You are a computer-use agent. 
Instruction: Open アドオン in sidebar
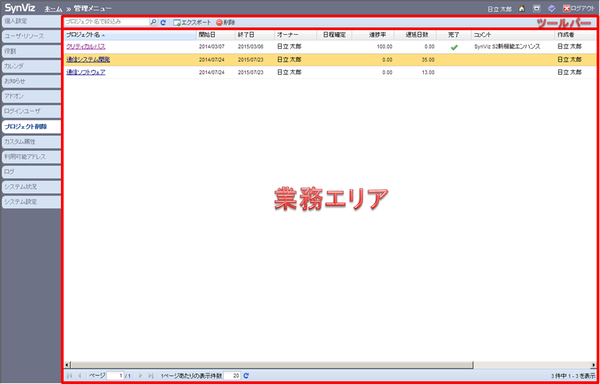[31, 96]
